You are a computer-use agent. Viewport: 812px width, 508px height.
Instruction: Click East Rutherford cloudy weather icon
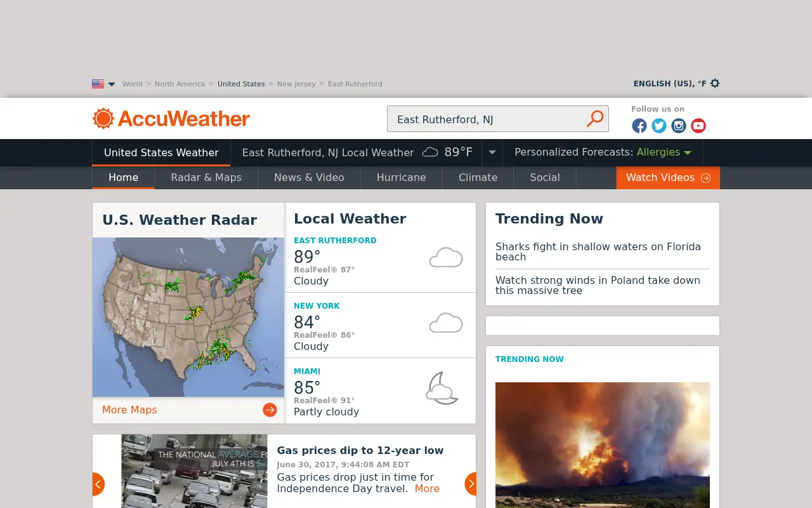(x=446, y=257)
